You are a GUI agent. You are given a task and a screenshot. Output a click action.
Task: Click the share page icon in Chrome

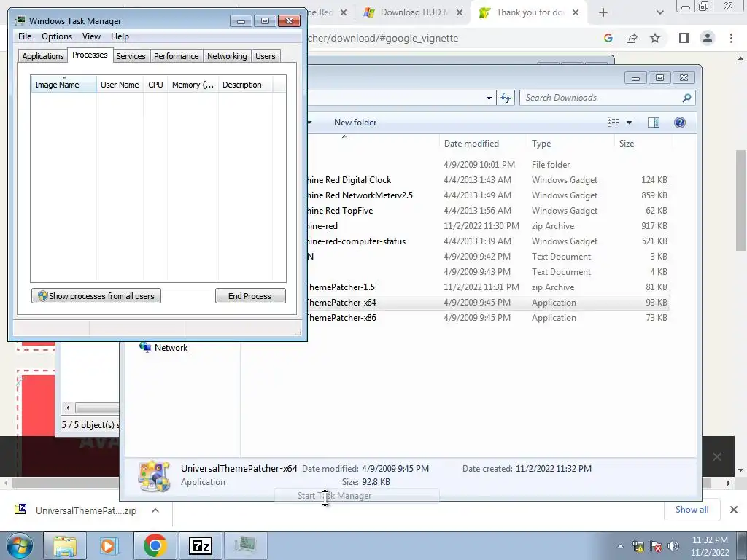pyautogui.click(x=632, y=38)
